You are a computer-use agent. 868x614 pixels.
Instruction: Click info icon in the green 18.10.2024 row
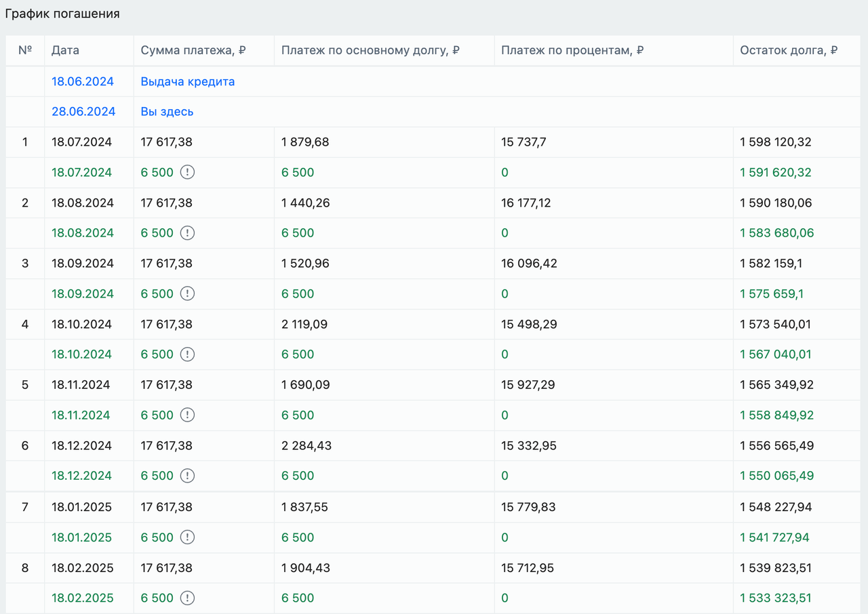coord(188,354)
